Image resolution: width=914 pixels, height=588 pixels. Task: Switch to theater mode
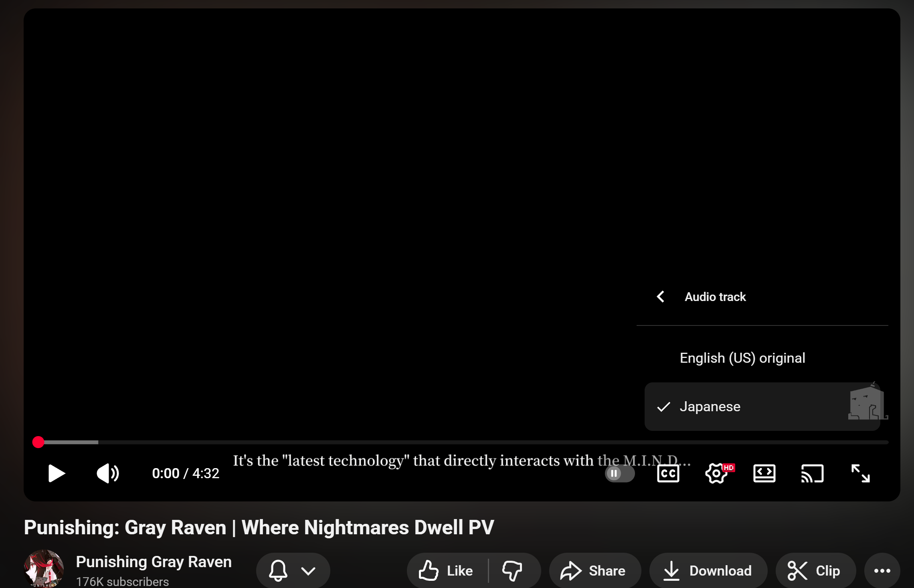(x=764, y=473)
